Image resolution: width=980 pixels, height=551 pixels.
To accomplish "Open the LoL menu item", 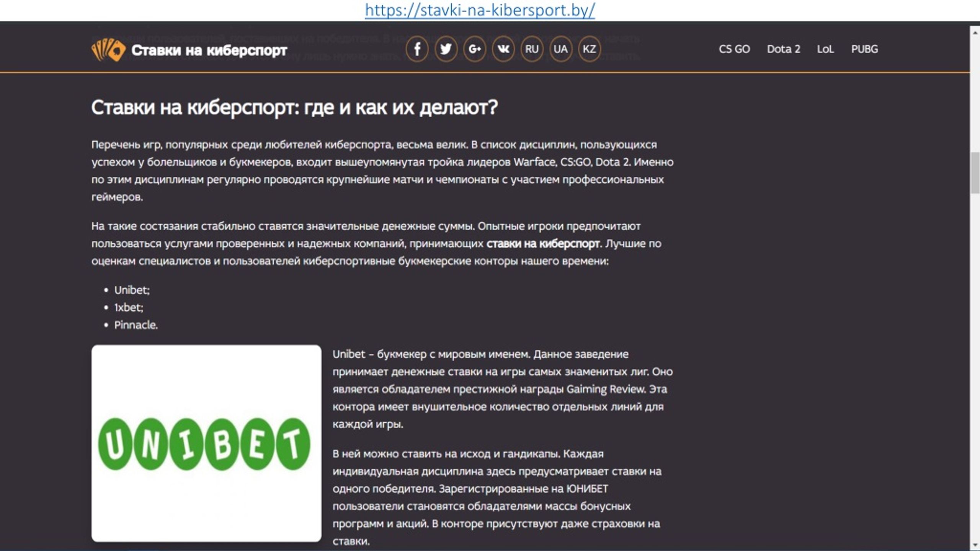I will [825, 49].
